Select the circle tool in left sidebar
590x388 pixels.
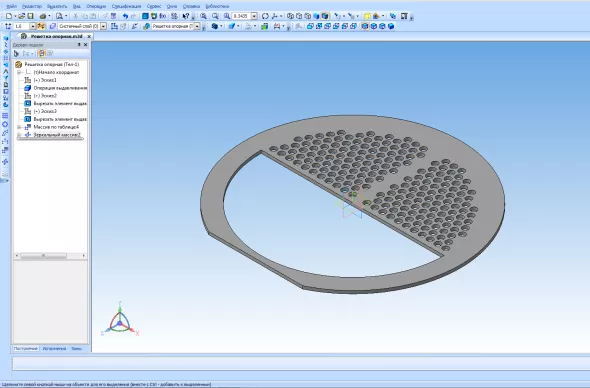click(x=5, y=124)
